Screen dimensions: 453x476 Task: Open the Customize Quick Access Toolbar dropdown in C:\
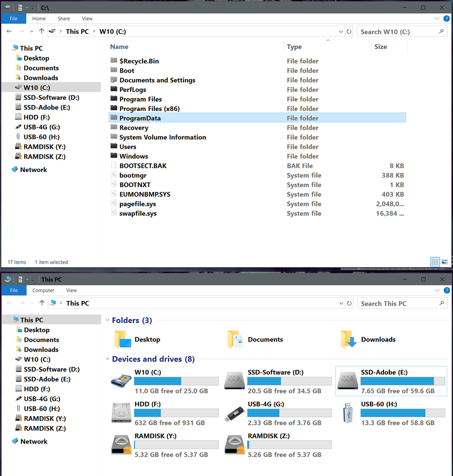click(x=32, y=8)
